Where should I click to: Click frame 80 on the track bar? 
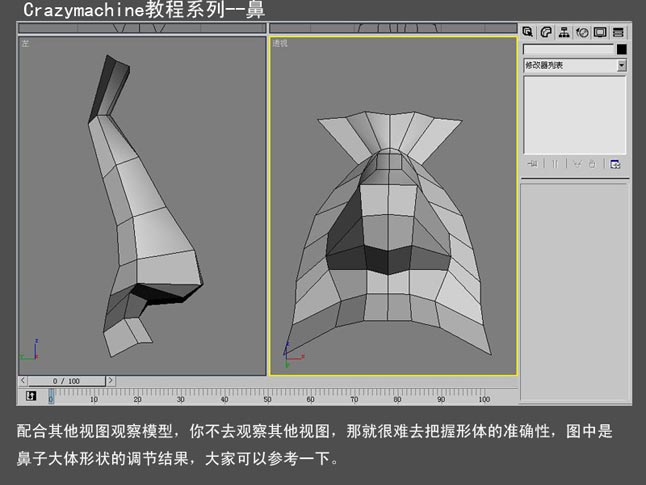click(398, 399)
